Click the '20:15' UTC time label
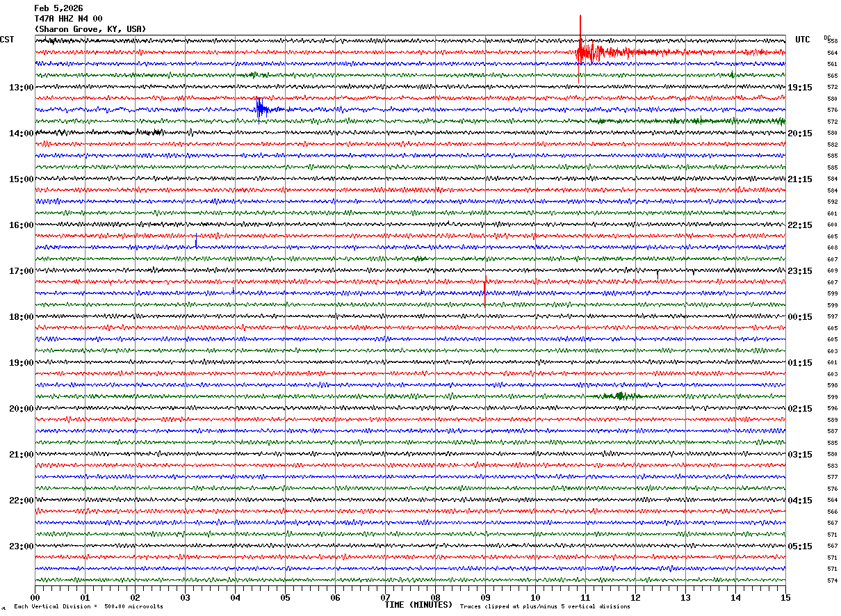 click(x=800, y=133)
